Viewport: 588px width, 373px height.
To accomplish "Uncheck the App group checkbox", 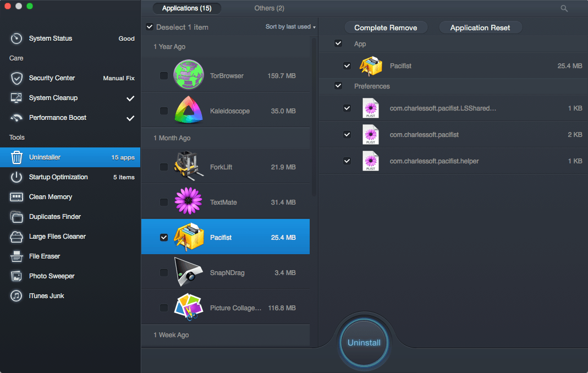I will 338,43.
